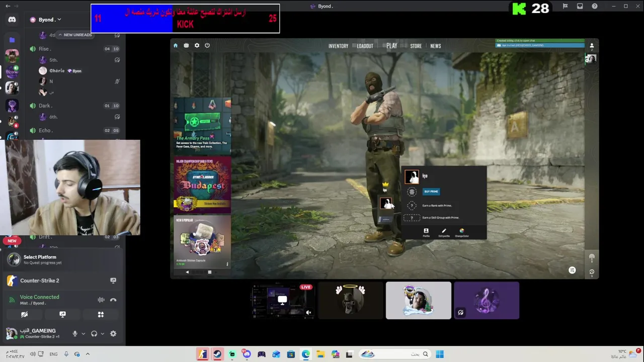Open the Select Platform quest prompt

(62, 259)
